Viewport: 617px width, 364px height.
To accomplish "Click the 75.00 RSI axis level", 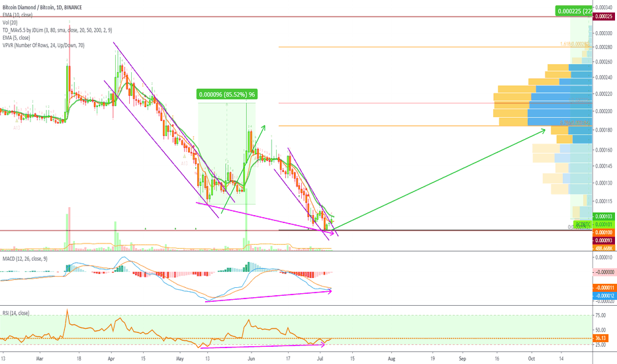I will [600, 315].
